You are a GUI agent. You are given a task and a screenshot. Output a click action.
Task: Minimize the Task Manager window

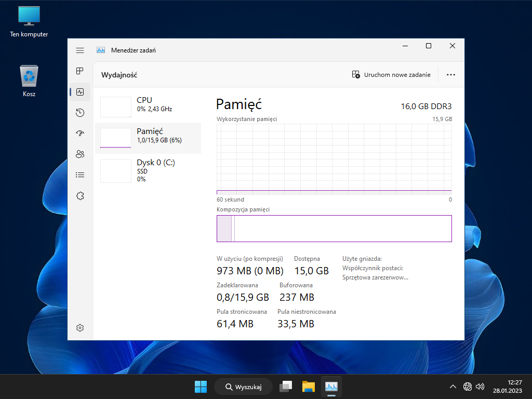pos(405,46)
